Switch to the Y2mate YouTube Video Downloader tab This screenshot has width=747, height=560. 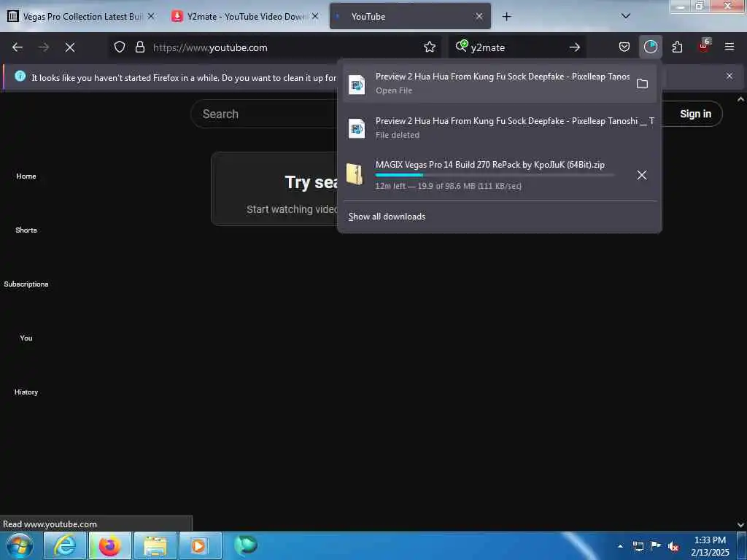pyautogui.click(x=246, y=17)
